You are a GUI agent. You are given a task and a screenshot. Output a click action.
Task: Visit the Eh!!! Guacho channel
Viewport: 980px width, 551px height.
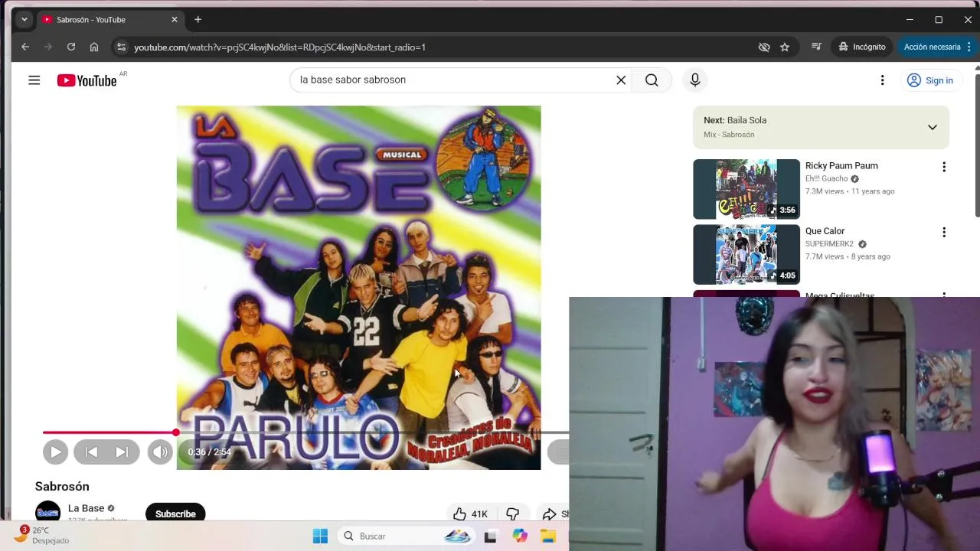point(826,178)
